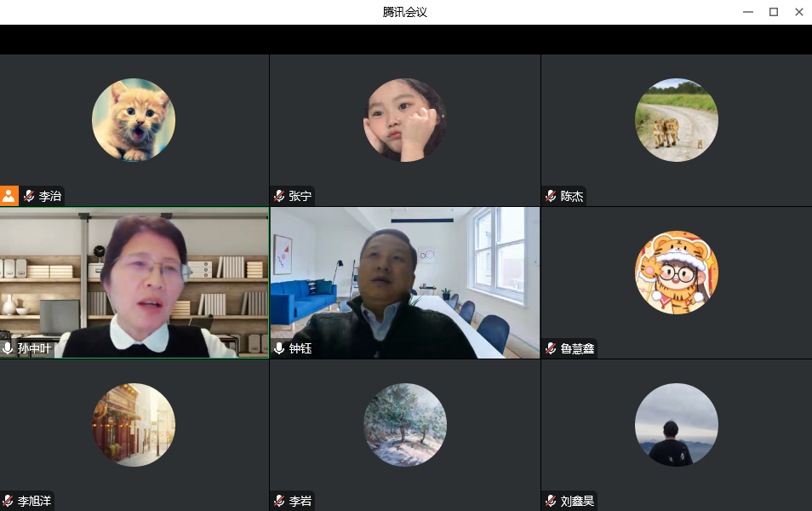Click the muted mic icon for 李旭洋
This screenshot has width=812, height=511.
click(x=8, y=501)
